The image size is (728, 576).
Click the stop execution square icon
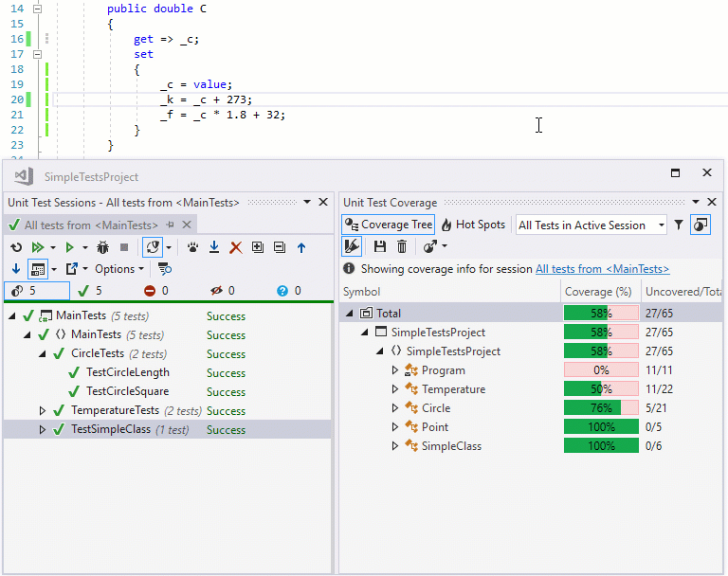point(123,247)
